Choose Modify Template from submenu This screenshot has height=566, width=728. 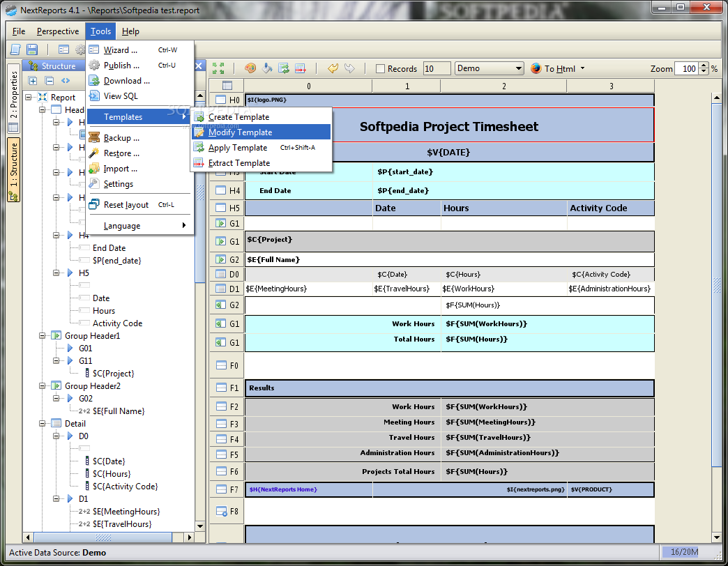261,132
